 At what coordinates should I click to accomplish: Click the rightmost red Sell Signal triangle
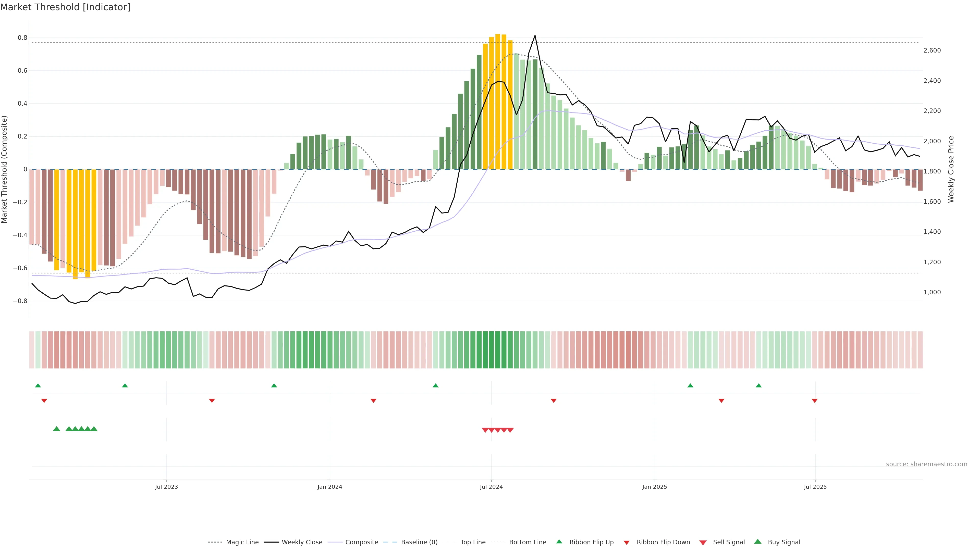coord(510,430)
